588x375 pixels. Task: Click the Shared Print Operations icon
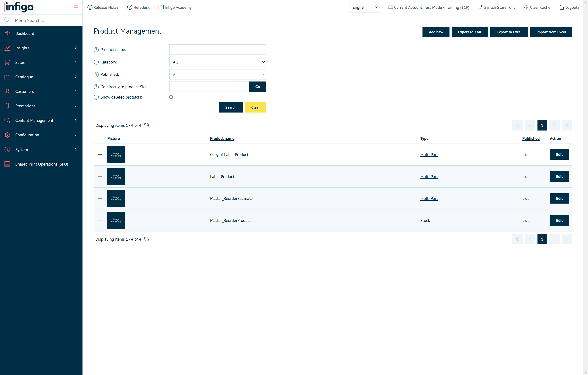[7, 164]
